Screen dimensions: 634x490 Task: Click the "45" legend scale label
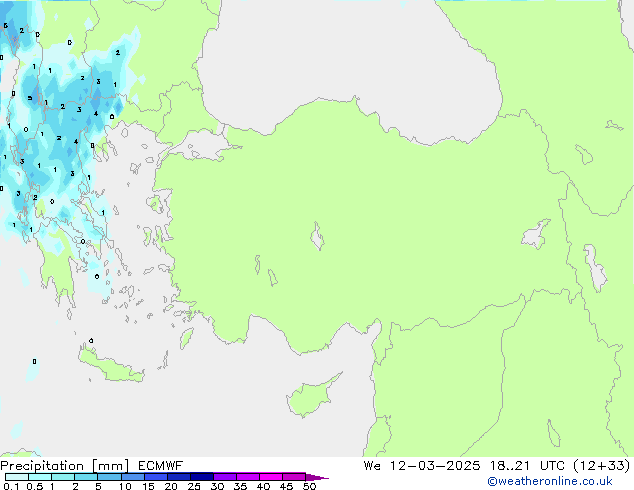(286, 486)
